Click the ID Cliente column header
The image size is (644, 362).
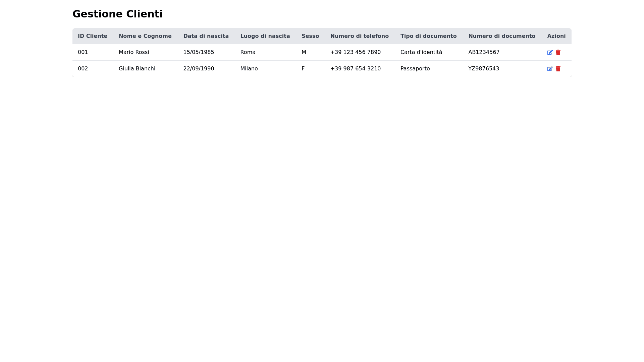click(x=93, y=36)
